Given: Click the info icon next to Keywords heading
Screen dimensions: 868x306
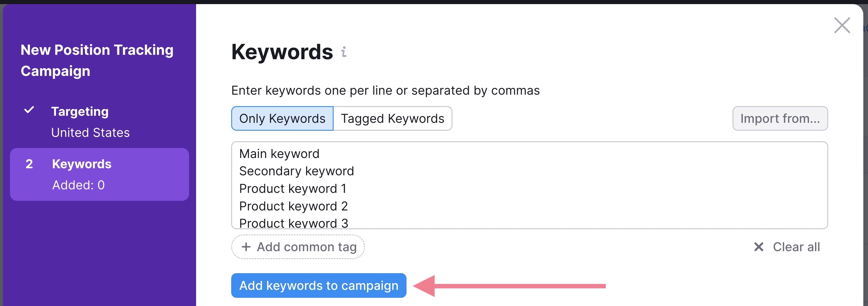Looking at the screenshot, I should click(343, 52).
